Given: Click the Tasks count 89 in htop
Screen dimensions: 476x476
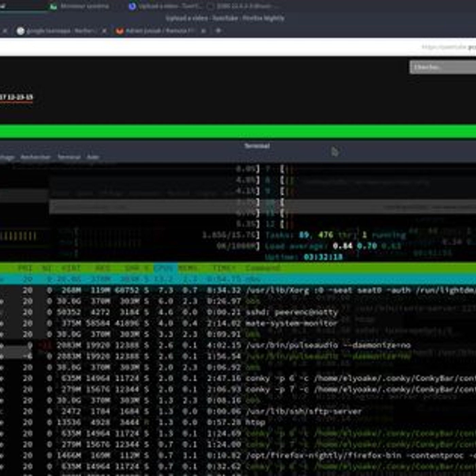Looking at the screenshot, I should 304,235.
